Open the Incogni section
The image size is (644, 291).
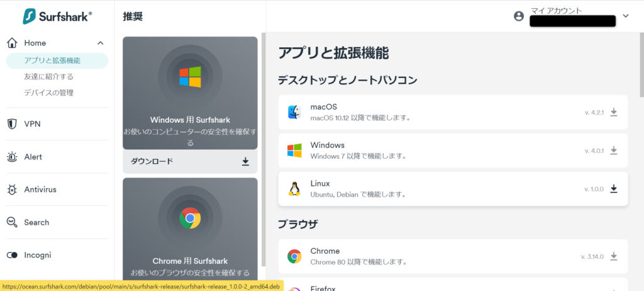tap(38, 255)
